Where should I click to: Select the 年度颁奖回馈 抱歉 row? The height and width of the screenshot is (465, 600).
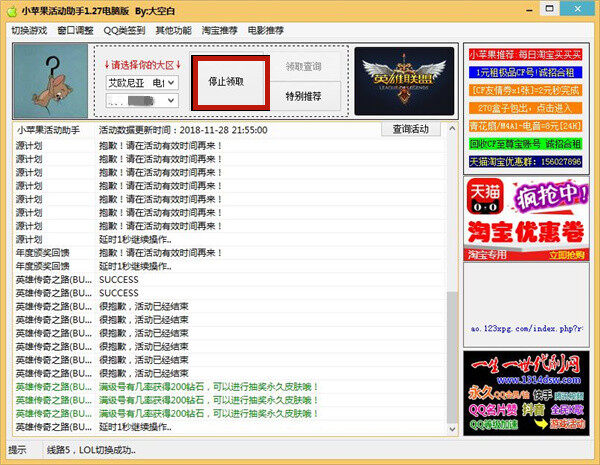230,253
